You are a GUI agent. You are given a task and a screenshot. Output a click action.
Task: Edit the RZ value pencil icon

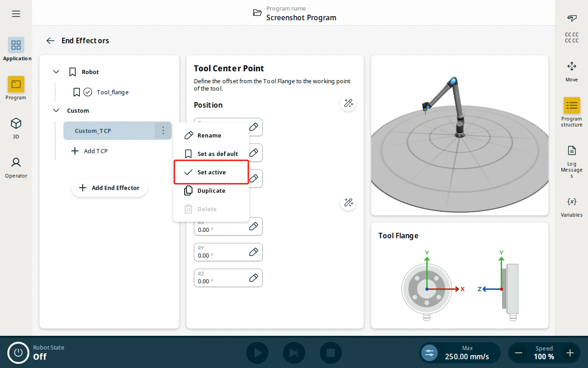pos(254,278)
